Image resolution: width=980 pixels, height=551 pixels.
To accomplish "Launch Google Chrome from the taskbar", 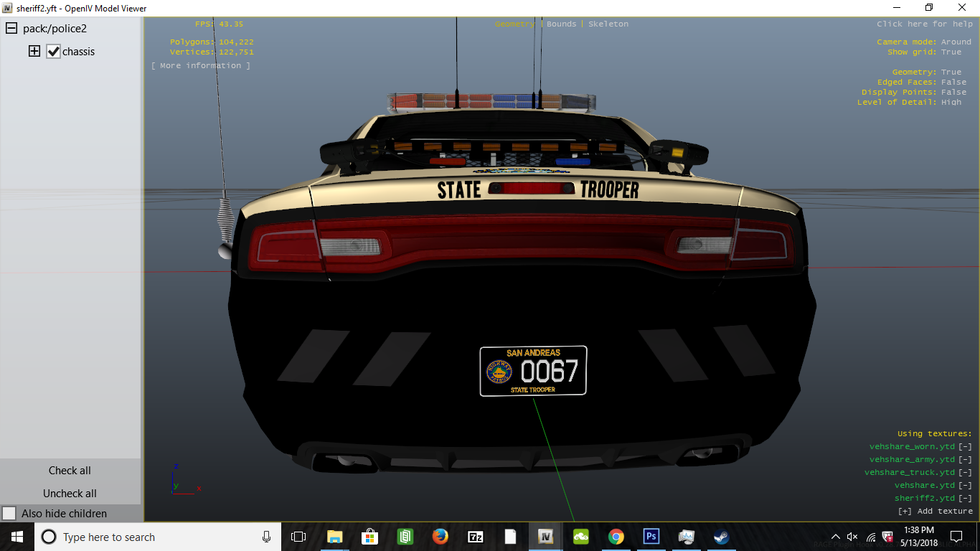I will pyautogui.click(x=616, y=537).
